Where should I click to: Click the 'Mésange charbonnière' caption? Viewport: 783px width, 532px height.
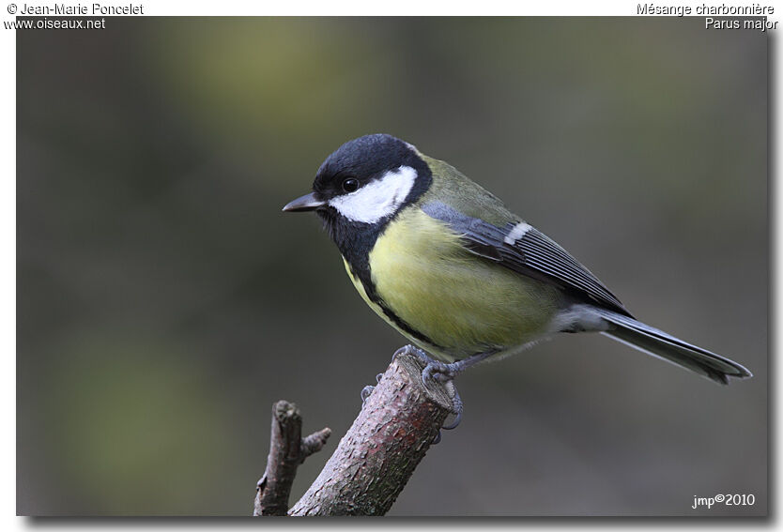click(705, 9)
